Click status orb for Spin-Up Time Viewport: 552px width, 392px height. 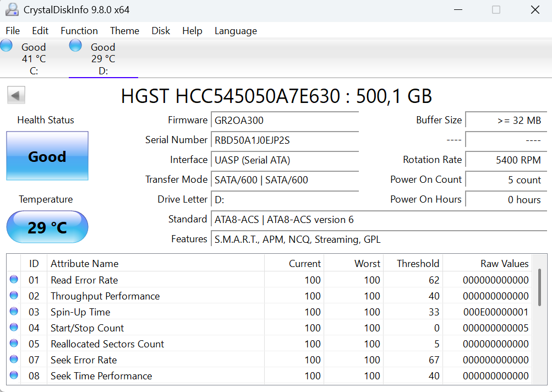pos(14,312)
